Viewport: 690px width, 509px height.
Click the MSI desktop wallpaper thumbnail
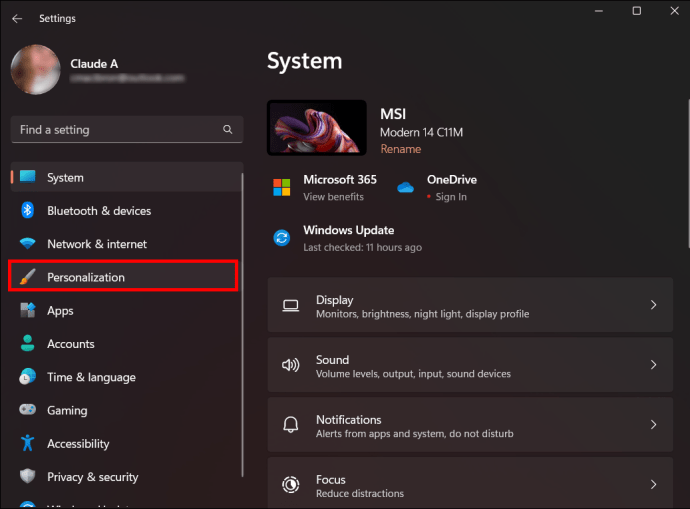pyautogui.click(x=317, y=128)
